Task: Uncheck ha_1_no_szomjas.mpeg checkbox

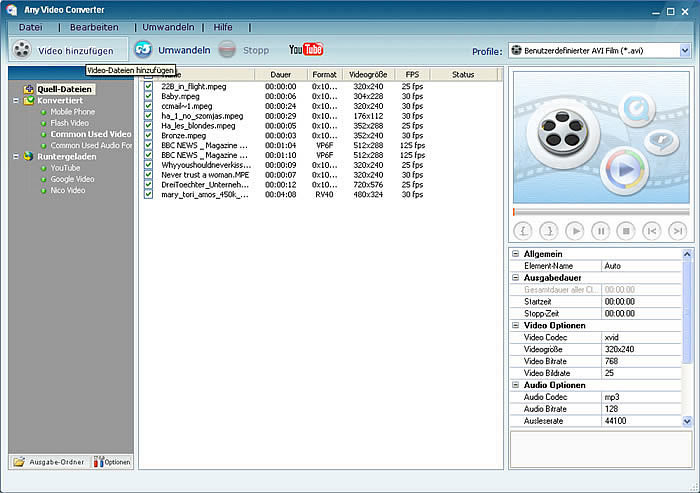Action: click(x=148, y=116)
